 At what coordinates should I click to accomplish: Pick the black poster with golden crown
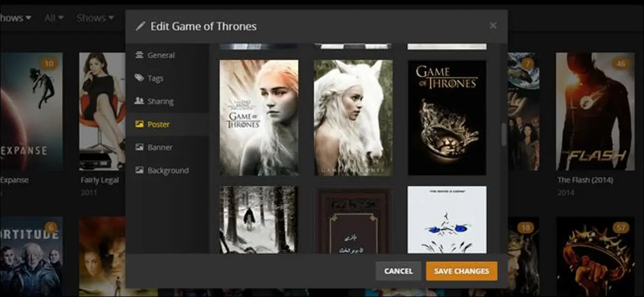point(447,118)
